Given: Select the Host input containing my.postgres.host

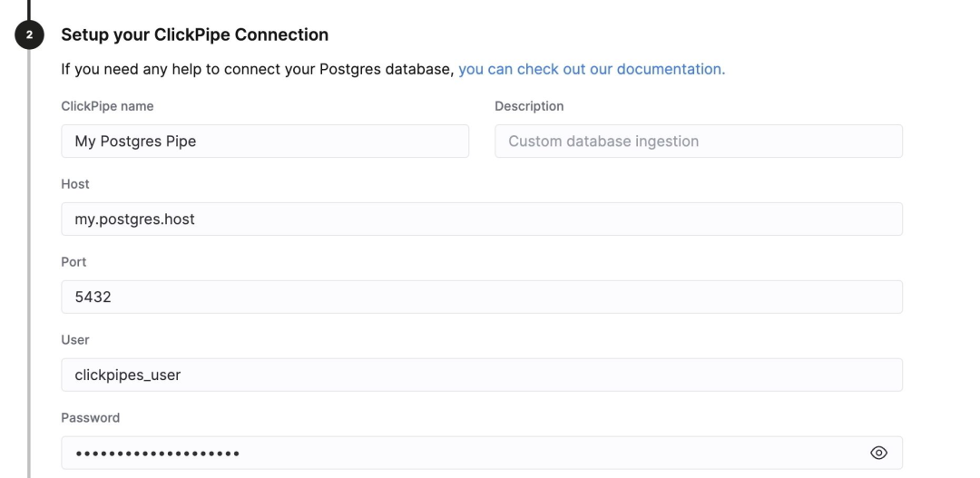Looking at the screenshot, I should (481, 219).
